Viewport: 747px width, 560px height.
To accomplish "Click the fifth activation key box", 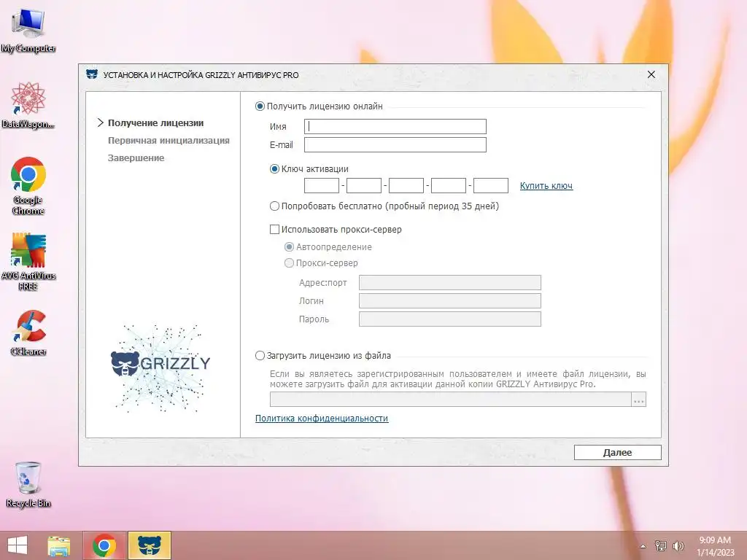I will coord(491,185).
